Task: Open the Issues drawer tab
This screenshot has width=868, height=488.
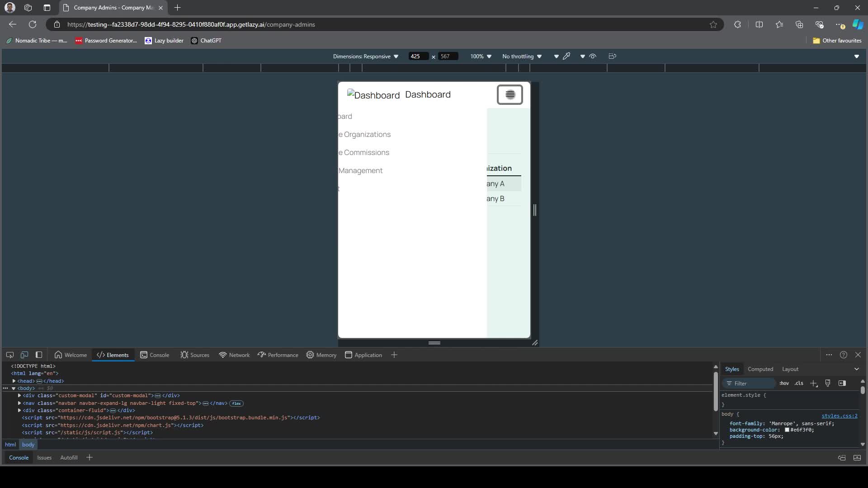Action: pyautogui.click(x=44, y=458)
